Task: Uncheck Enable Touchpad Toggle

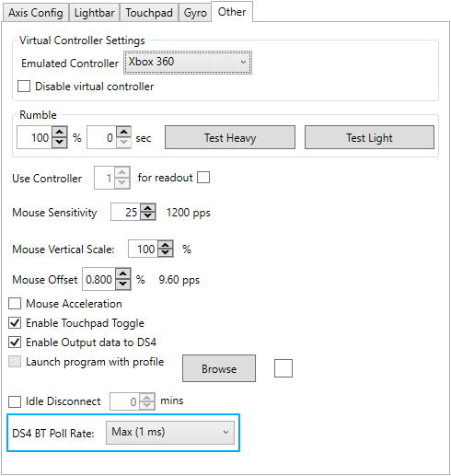Action: (x=15, y=323)
